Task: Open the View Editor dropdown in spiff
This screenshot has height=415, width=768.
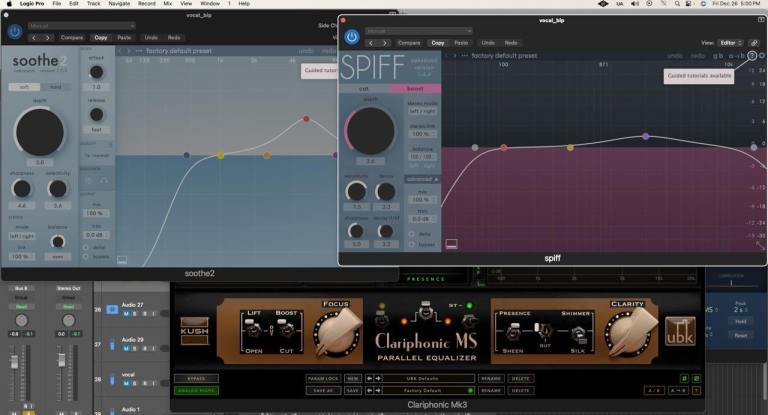Action: coord(731,43)
